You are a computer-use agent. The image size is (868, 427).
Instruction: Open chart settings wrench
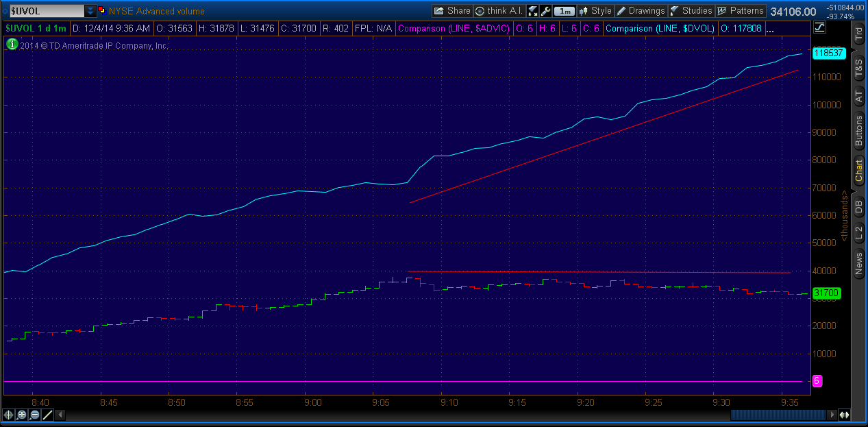coord(545,10)
